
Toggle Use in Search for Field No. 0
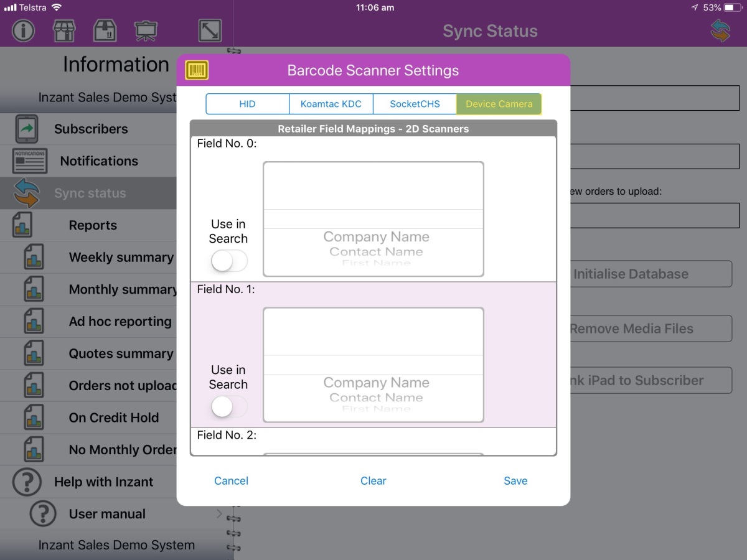229,261
